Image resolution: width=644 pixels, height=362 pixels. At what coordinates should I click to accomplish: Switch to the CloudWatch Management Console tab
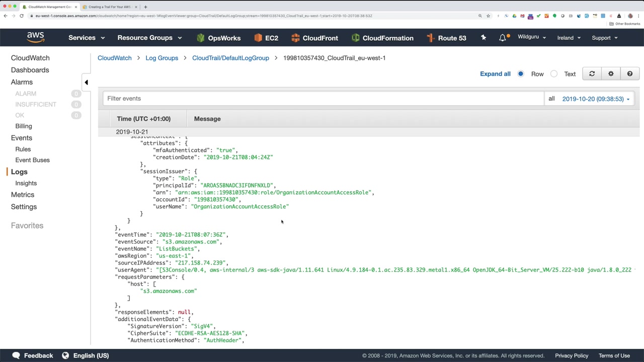pyautogui.click(x=50, y=7)
